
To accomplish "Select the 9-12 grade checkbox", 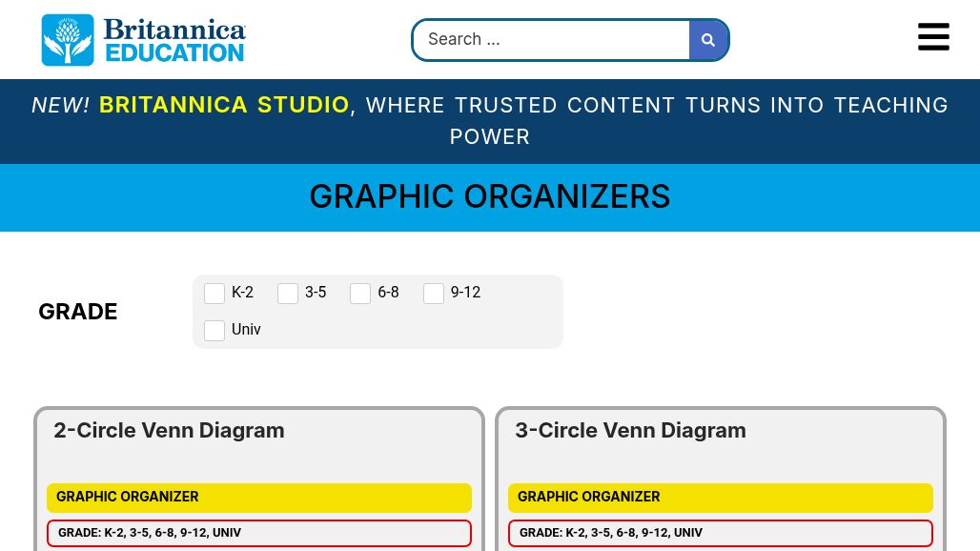I will point(434,294).
